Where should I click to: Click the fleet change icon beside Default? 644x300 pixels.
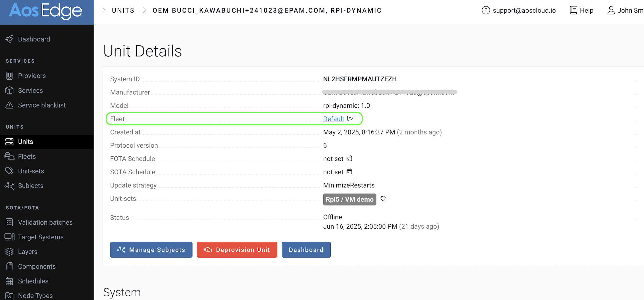click(x=350, y=119)
